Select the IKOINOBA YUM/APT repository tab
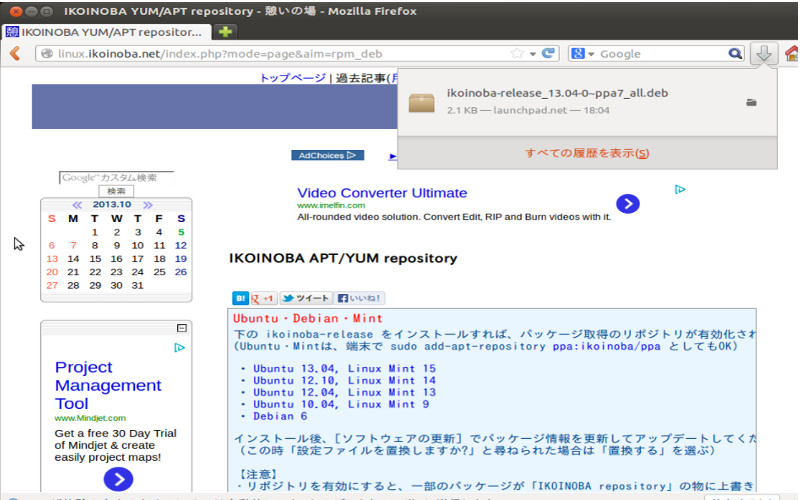Viewport: 800px width, 500px height. [106, 32]
